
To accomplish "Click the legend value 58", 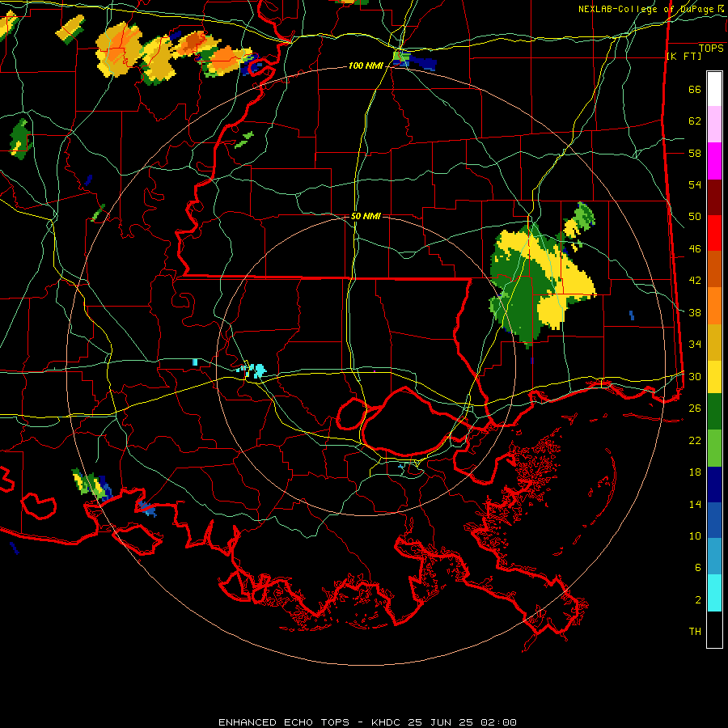I will pos(695,153).
